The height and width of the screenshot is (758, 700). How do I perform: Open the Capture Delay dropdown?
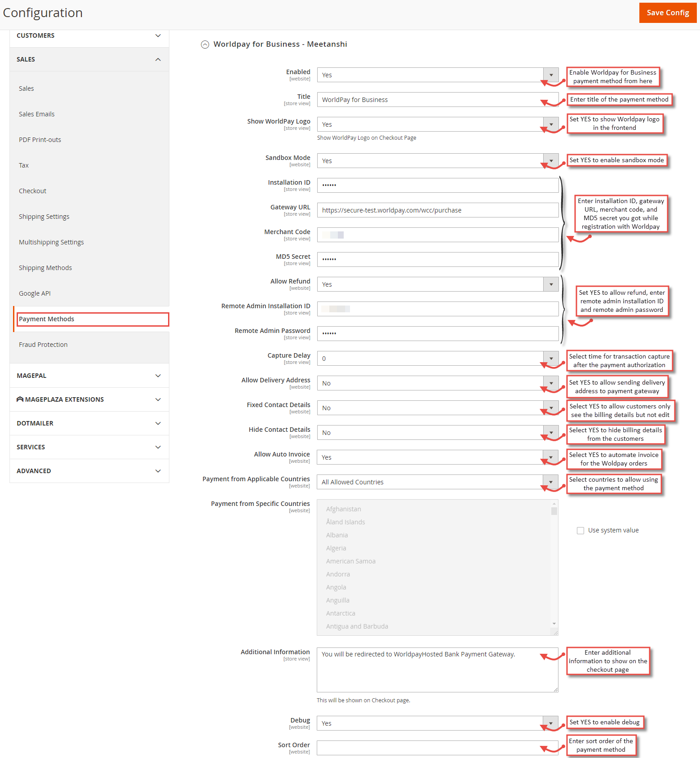coord(438,359)
